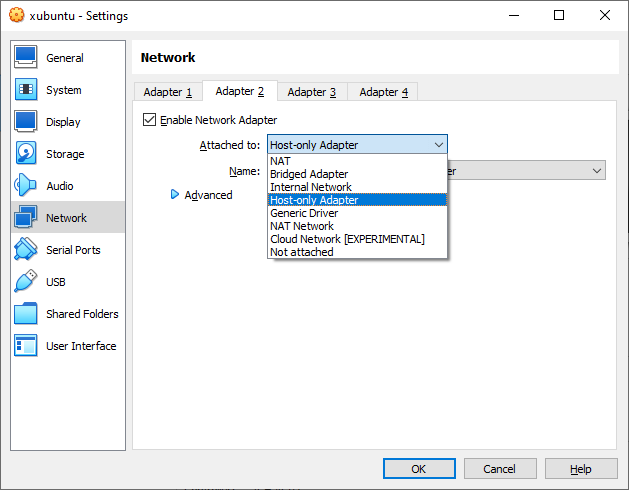
Task: Open the Storage disk icon
Action: (x=26, y=153)
